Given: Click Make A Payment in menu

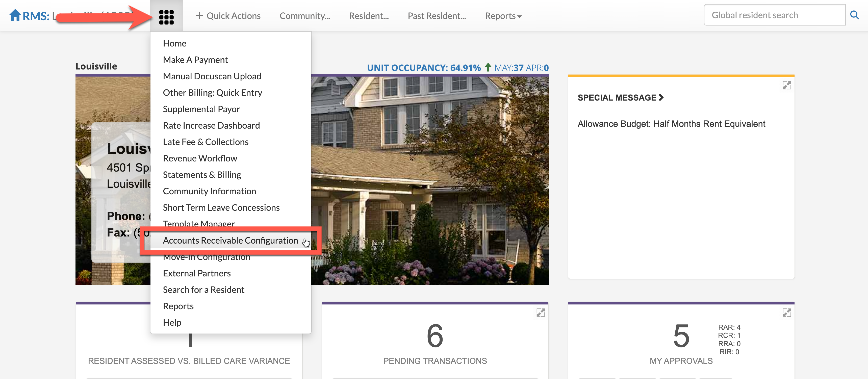Looking at the screenshot, I should click(195, 60).
